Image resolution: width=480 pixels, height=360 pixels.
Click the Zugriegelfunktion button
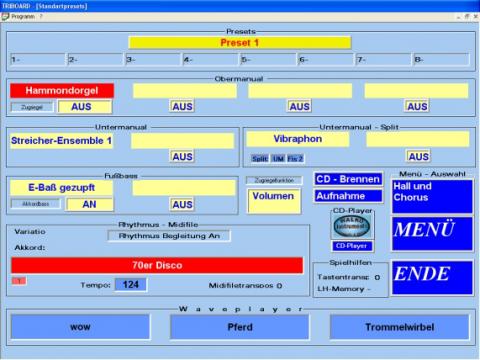point(274,180)
